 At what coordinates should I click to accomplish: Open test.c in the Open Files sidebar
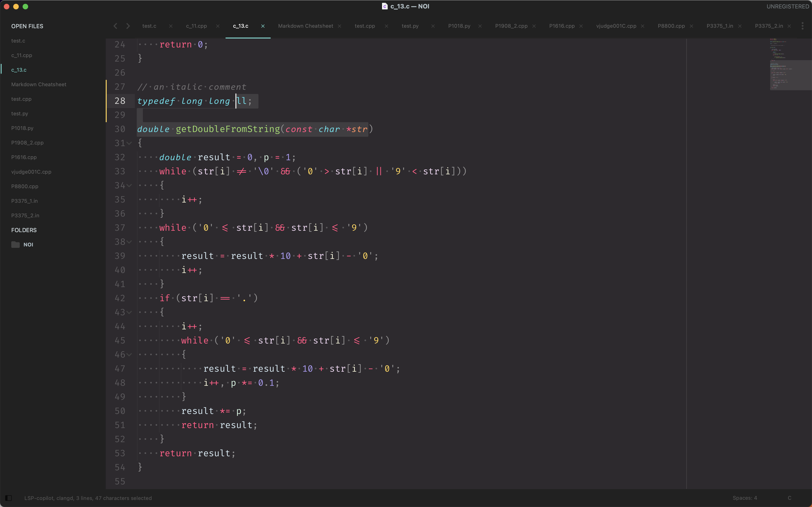[18, 41]
